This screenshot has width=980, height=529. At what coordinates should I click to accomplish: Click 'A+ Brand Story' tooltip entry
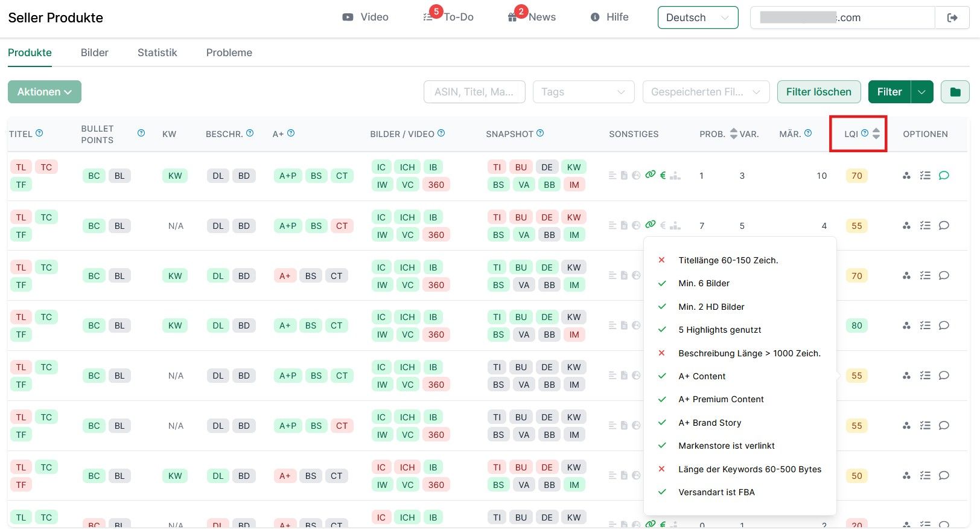point(710,423)
